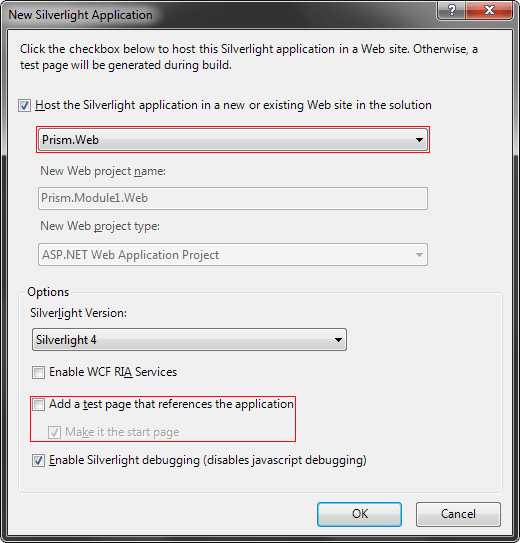Open the ASP.NET Web Application Project dropdown

(233, 255)
